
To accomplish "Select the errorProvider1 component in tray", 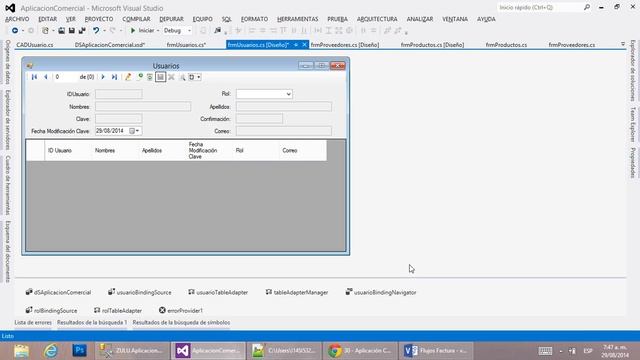I will (180, 310).
